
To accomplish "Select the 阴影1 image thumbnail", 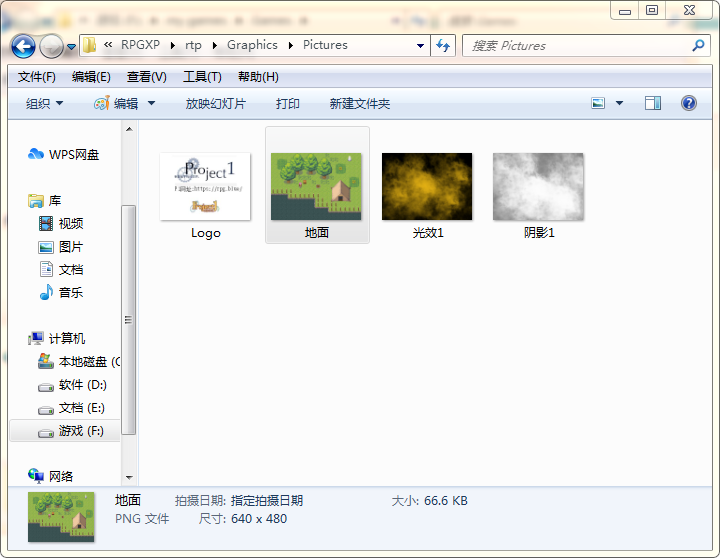I will pos(538,186).
